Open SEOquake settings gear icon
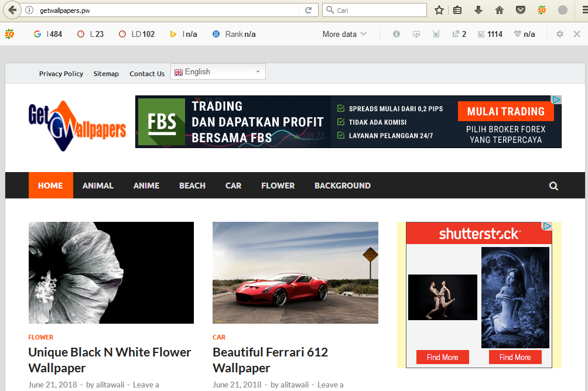 (560, 34)
